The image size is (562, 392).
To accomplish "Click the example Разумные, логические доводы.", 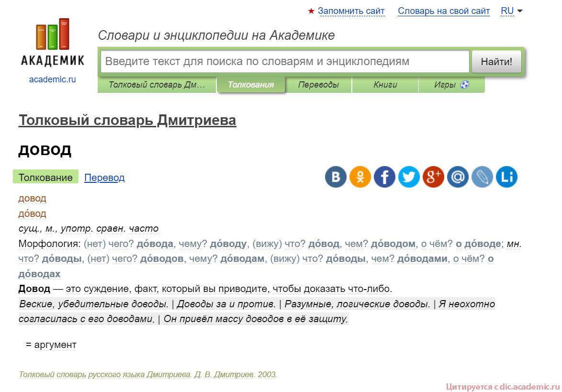I will coord(357,304).
